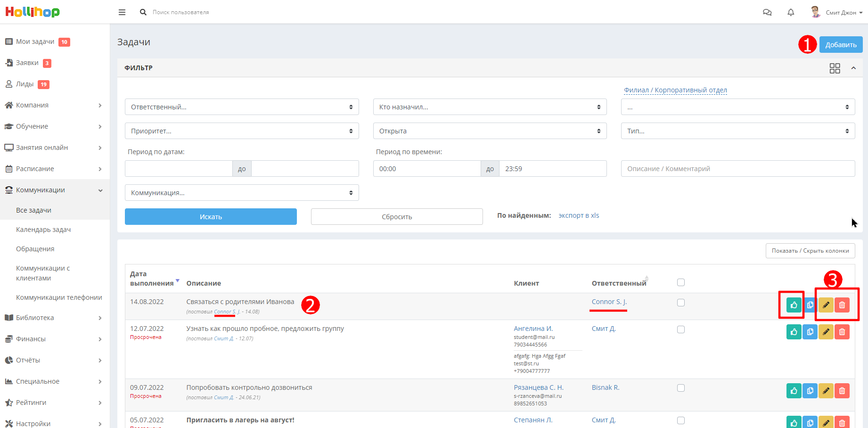Complete the 12.07.2022 task with thumbs-up

coord(794,332)
